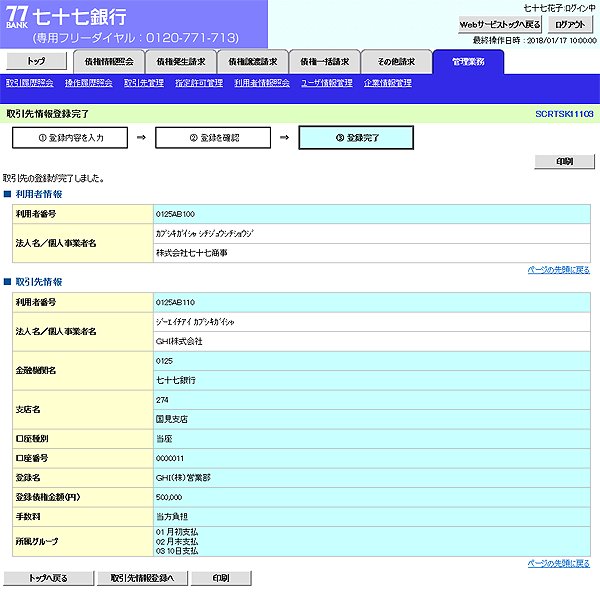Image resolution: width=600 pixels, height=592 pixels.
Task: Click the 最終操作日時 timestamp
Action: (534, 41)
